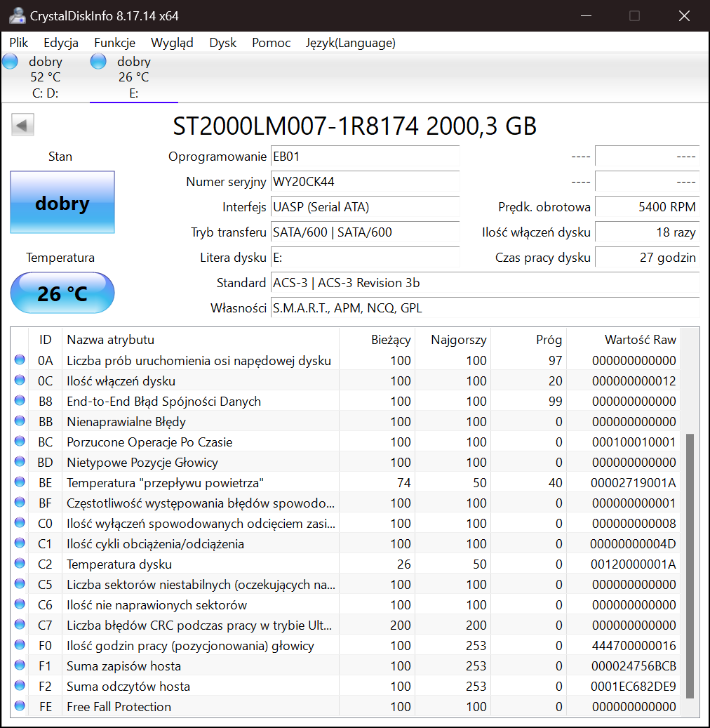710x728 pixels.
Task: Click the rotation speed value 5400 RPM
Action: pos(647,206)
